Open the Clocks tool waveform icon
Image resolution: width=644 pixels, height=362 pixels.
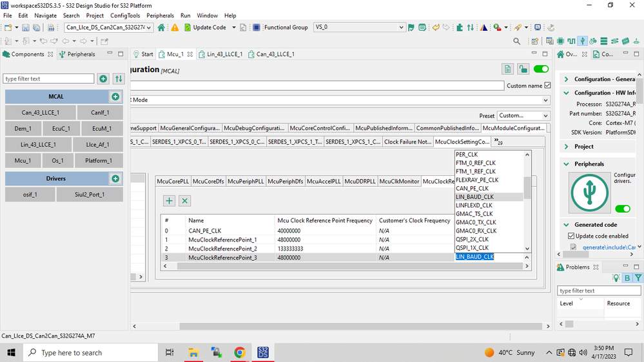point(571,41)
